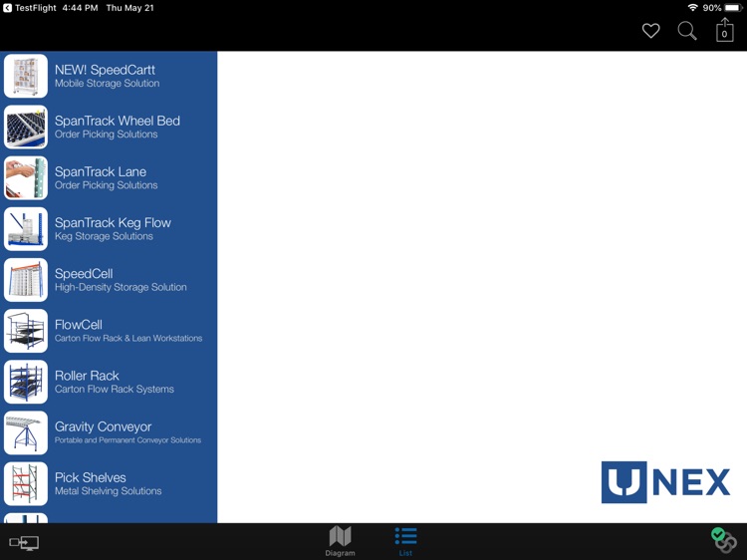Tap 'High-Density Storage Solution' subtitle

click(121, 287)
